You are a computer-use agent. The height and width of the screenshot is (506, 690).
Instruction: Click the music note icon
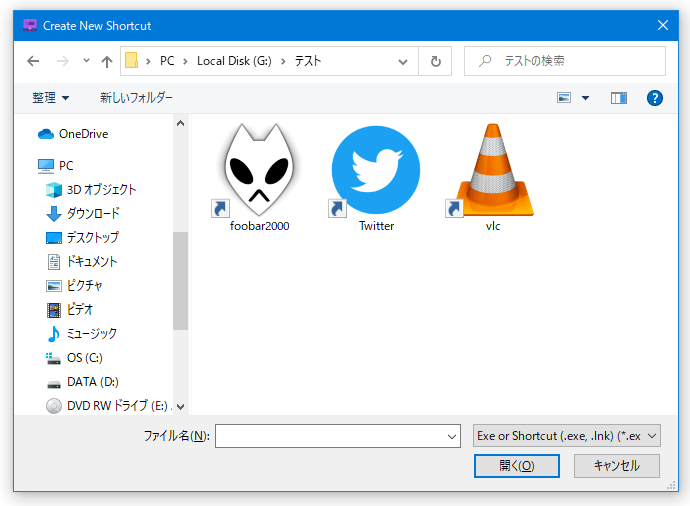click(54, 334)
